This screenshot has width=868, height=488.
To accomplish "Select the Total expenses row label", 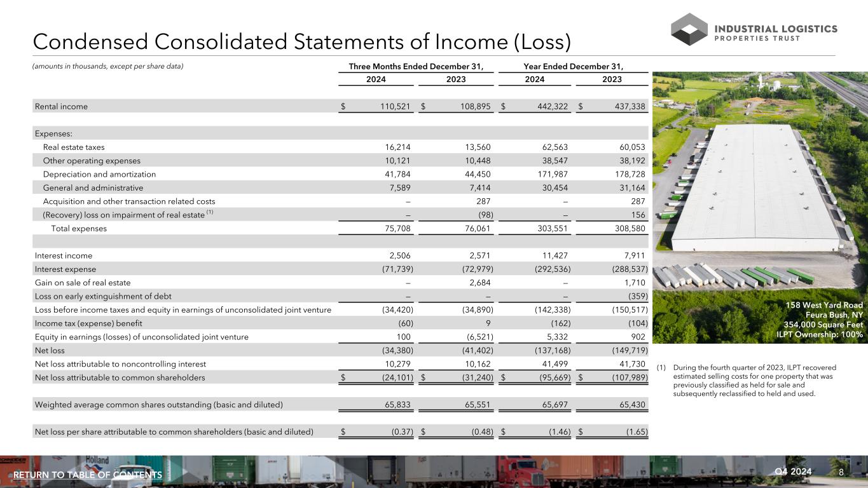I will point(79,229).
